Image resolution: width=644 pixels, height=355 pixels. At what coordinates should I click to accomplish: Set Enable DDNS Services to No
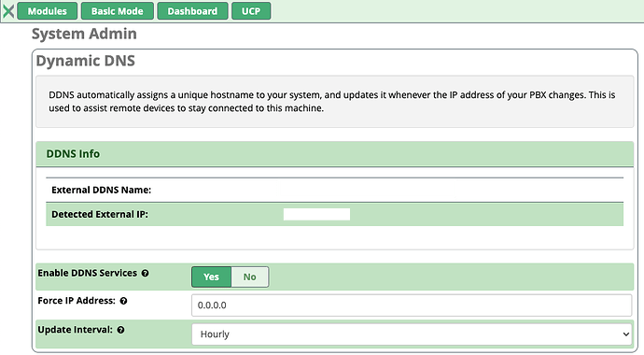point(250,277)
